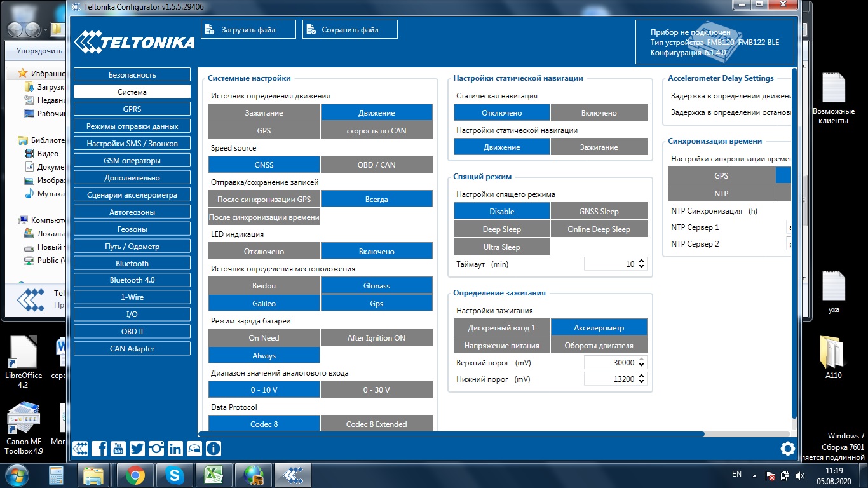Image resolution: width=868 pixels, height=488 pixels.
Task: Click the Instagram camera icon
Action: 156,449
